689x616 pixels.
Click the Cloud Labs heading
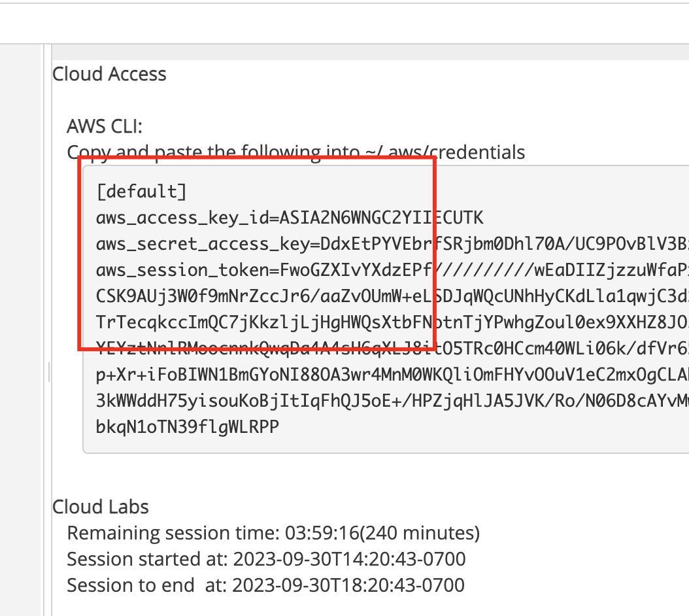tap(101, 507)
